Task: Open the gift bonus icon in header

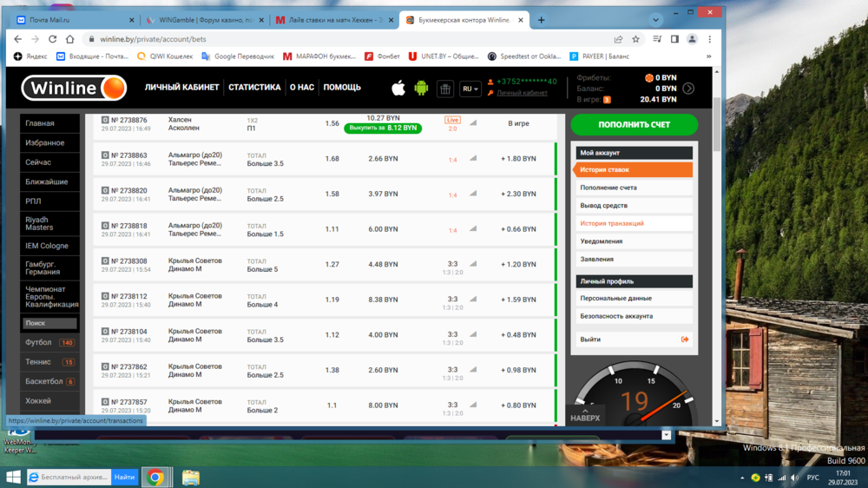Action: [x=445, y=89]
